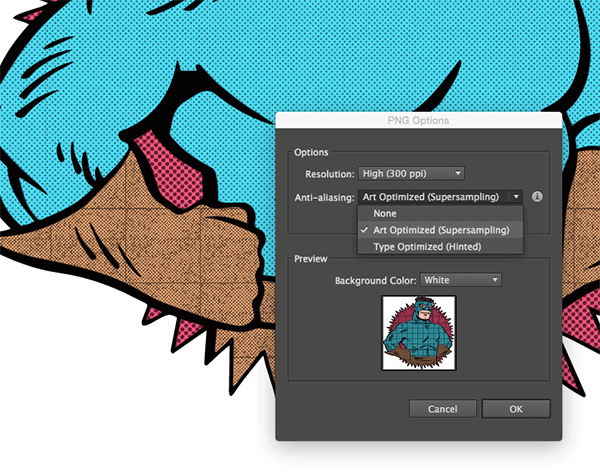This screenshot has width=600, height=472.
Task: Click the anti-aliasing info icon
Action: [x=537, y=197]
